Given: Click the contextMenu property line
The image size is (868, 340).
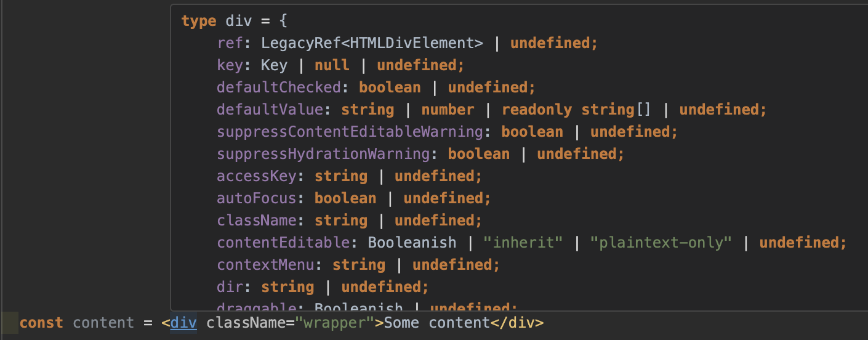Looking at the screenshot, I should pyautogui.click(x=358, y=265).
